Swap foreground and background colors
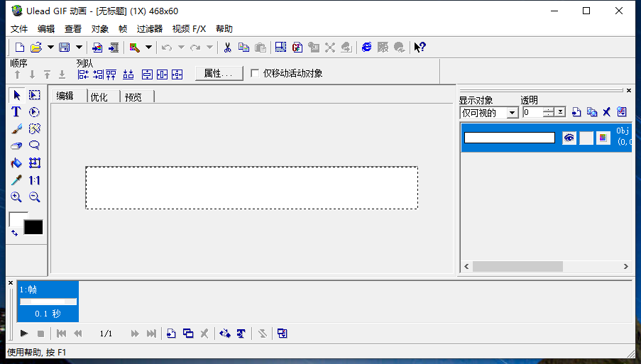641x364 pixels. point(15,233)
